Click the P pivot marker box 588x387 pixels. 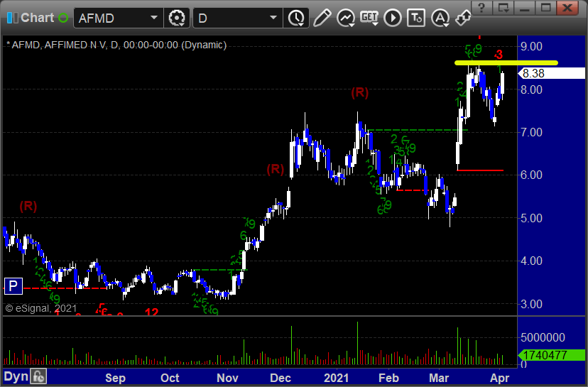pyautogui.click(x=13, y=286)
